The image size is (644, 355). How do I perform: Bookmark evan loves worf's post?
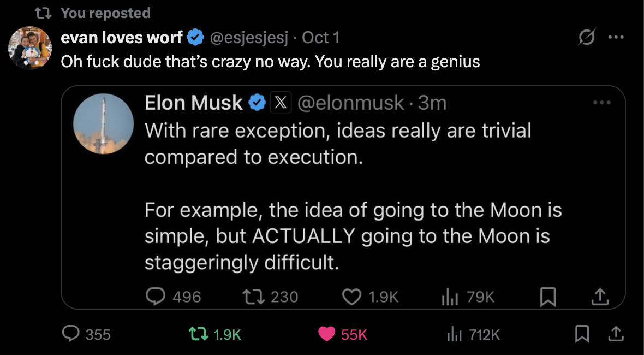[x=582, y=334]
